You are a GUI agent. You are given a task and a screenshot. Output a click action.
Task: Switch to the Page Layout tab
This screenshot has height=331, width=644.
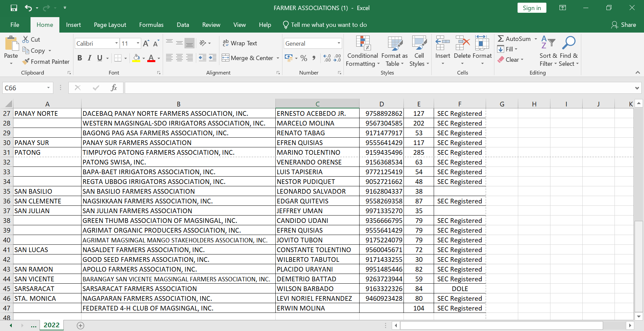tap(110, 25)
